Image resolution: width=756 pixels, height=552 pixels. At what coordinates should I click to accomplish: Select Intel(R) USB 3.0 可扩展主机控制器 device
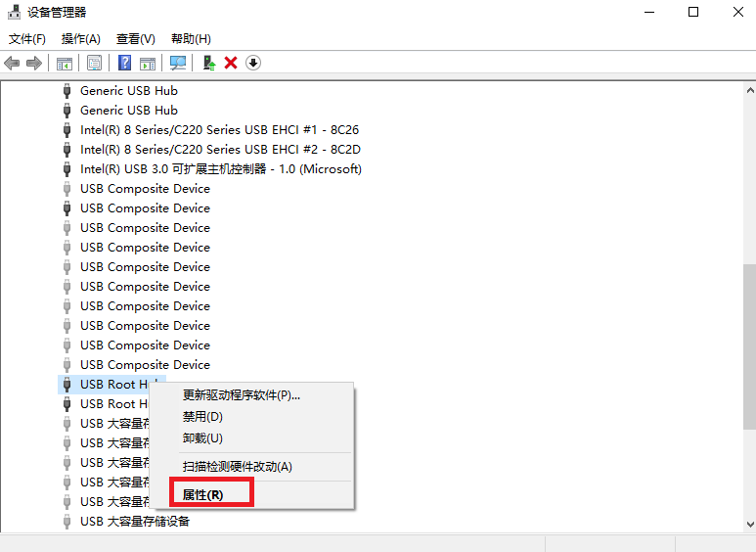(220, 168)
